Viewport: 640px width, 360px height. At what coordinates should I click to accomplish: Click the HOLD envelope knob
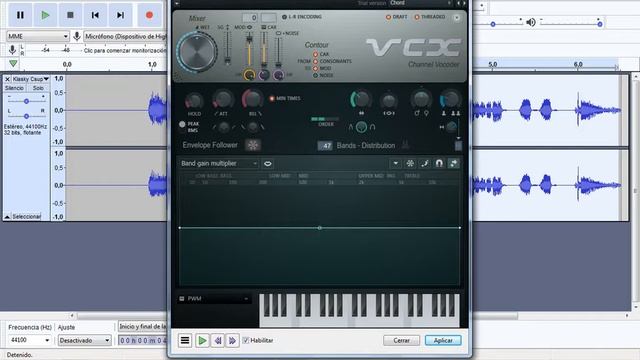194,101
